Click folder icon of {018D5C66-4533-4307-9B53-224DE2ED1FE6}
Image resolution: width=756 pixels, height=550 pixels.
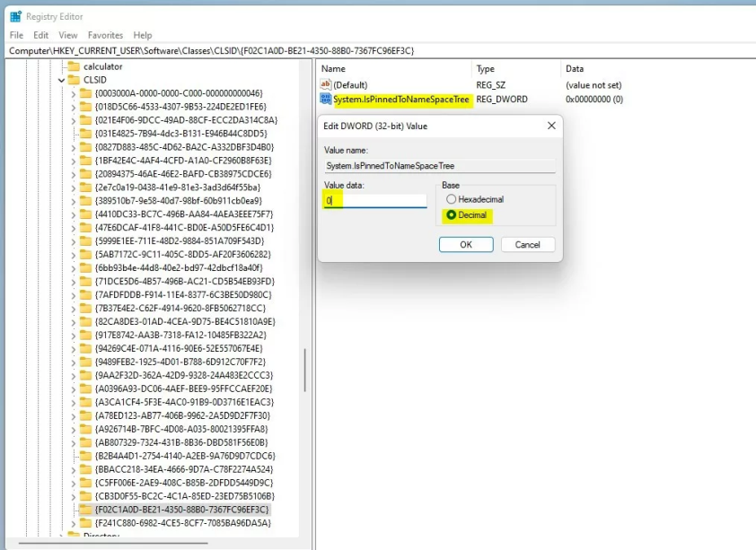coord(85,107)
